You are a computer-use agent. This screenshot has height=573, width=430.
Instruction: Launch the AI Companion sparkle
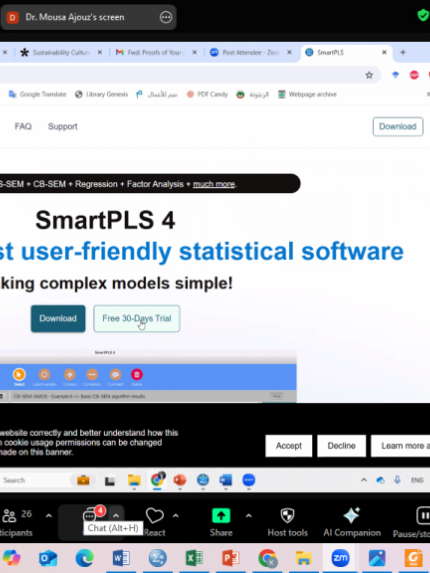(352, 522)
